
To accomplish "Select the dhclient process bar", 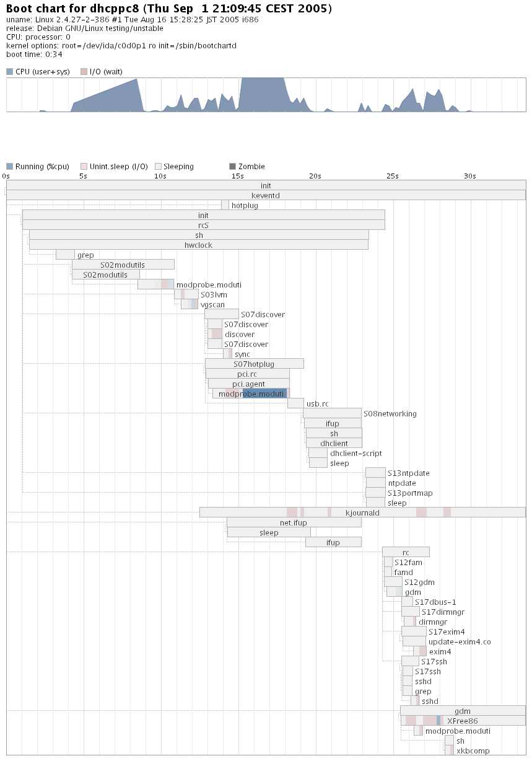I will tap(334, 443).
